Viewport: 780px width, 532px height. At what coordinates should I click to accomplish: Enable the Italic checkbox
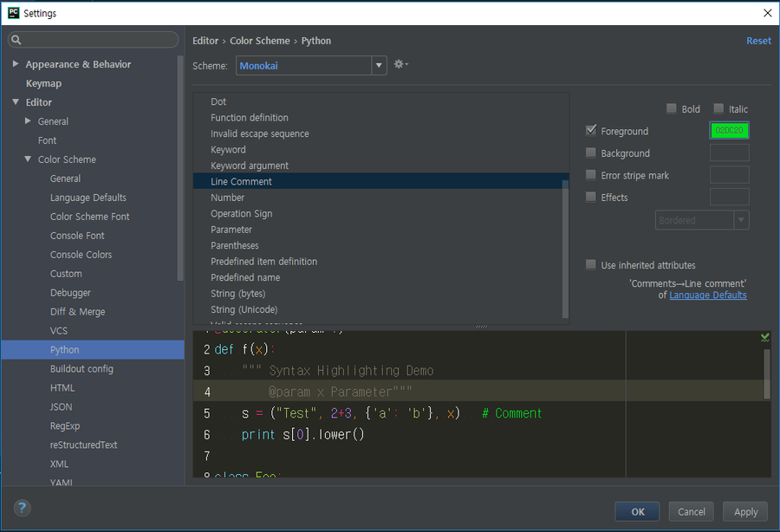point(718,108)
